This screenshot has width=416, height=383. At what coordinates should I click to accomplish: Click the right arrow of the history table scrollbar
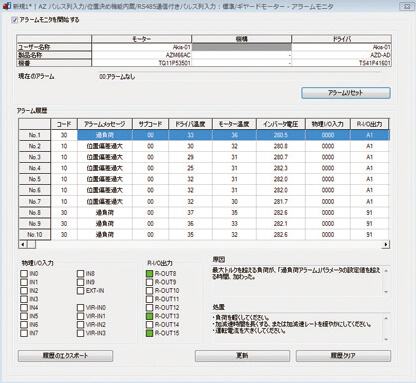click(x=386, y=245)
